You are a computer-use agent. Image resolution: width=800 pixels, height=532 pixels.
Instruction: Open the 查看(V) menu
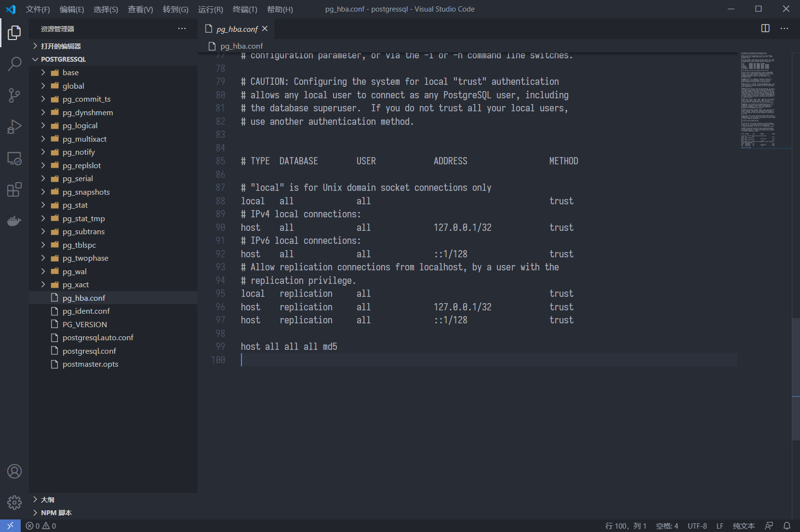coord(140,9)
